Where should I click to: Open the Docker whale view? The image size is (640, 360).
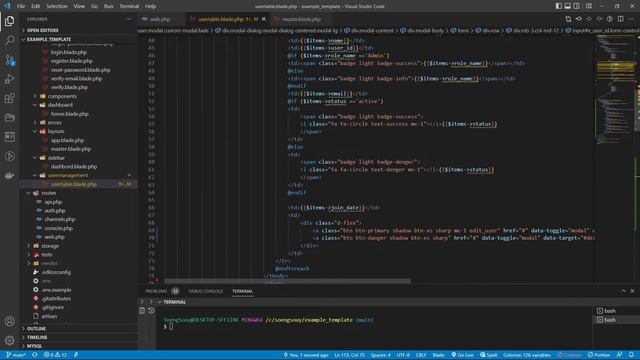(x=9, y=176)
